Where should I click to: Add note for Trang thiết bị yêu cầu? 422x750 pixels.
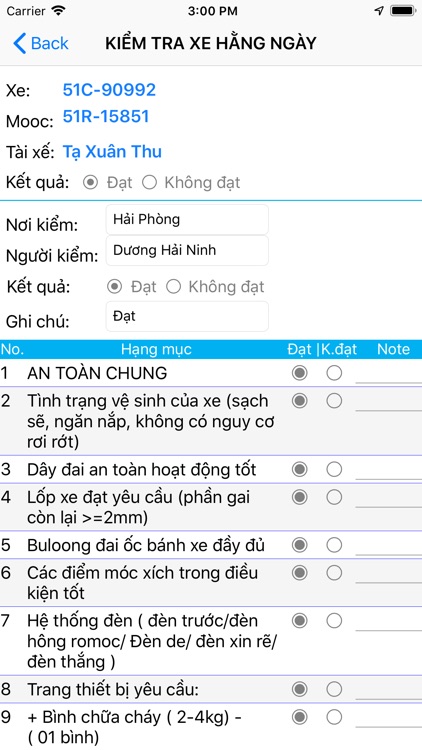pyautogui.click(x=389, y=690)
